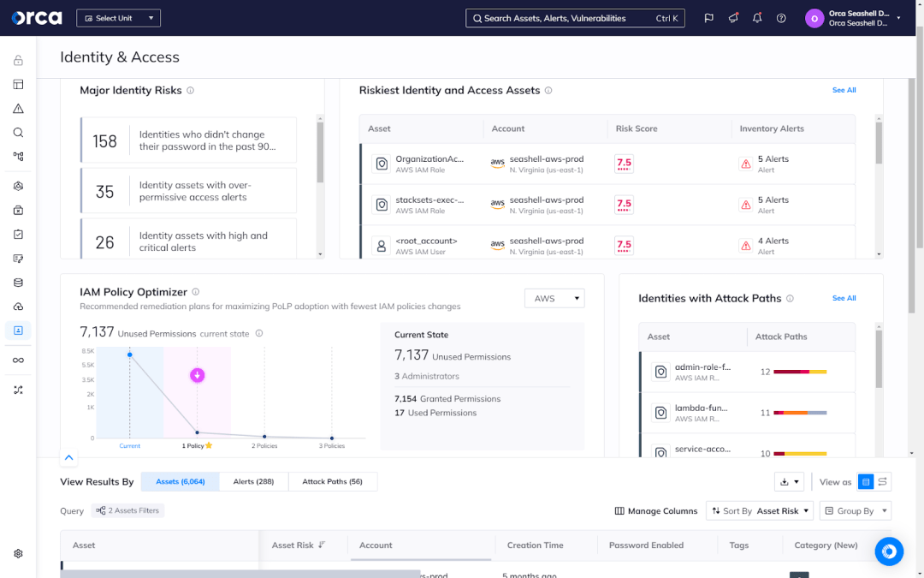Click 4 Alerts in root_account row
The image size is (924, 578).
(x=773, y=241)
